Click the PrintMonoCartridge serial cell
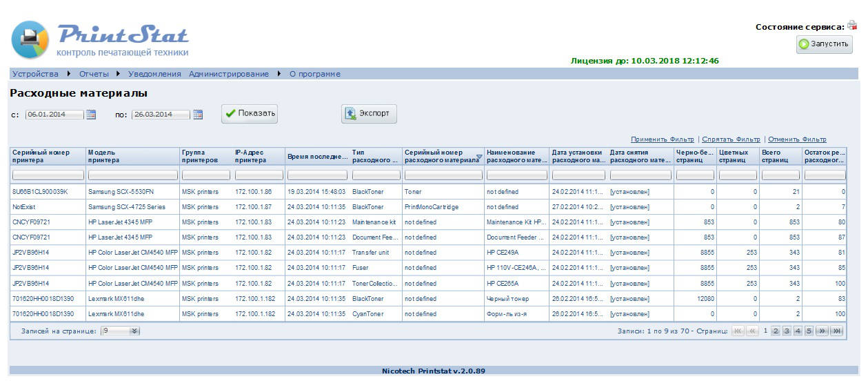Screen dimensions: 868x390 tap(432, 207)
